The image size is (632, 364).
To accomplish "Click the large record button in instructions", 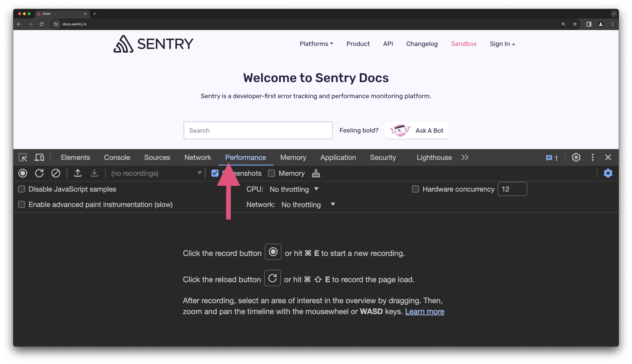I will click(x=273, y=252).
